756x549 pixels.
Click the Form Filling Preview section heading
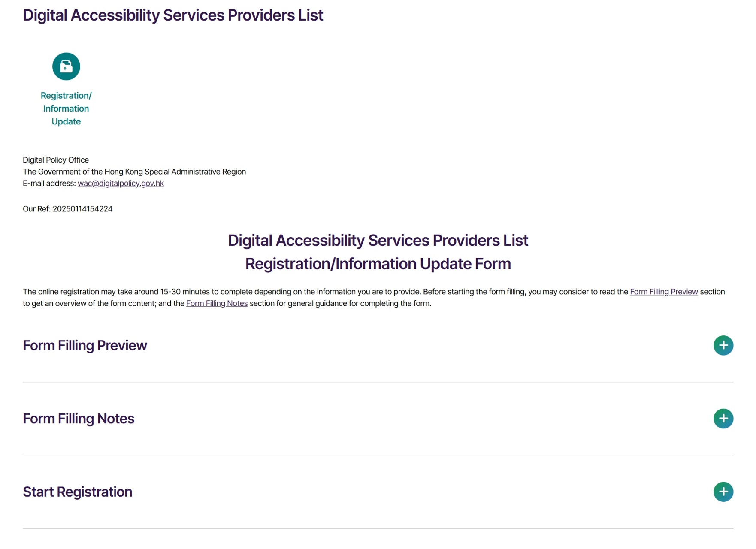tap(85, 346)
